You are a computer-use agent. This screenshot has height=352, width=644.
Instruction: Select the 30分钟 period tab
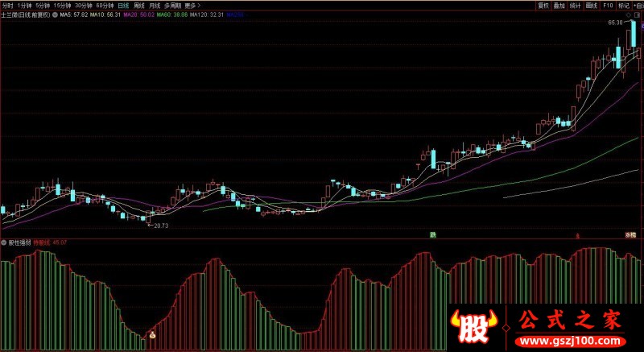click(x=83, y=6)
